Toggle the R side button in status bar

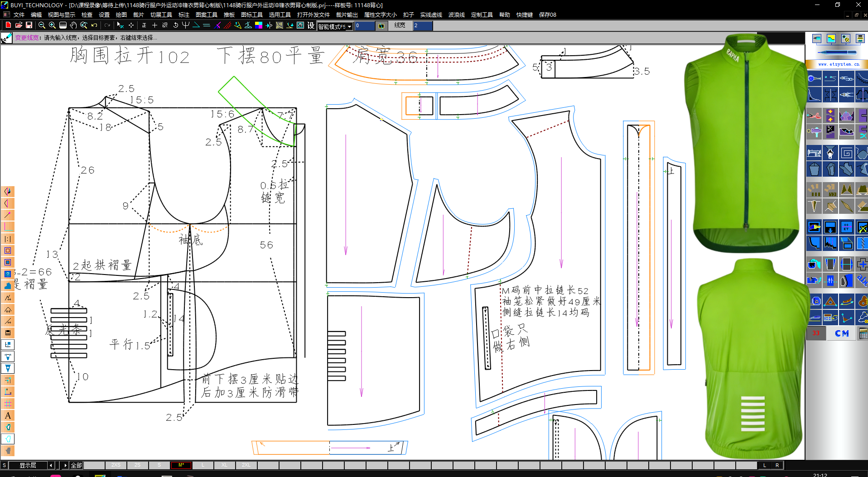(x=777, y=465)
